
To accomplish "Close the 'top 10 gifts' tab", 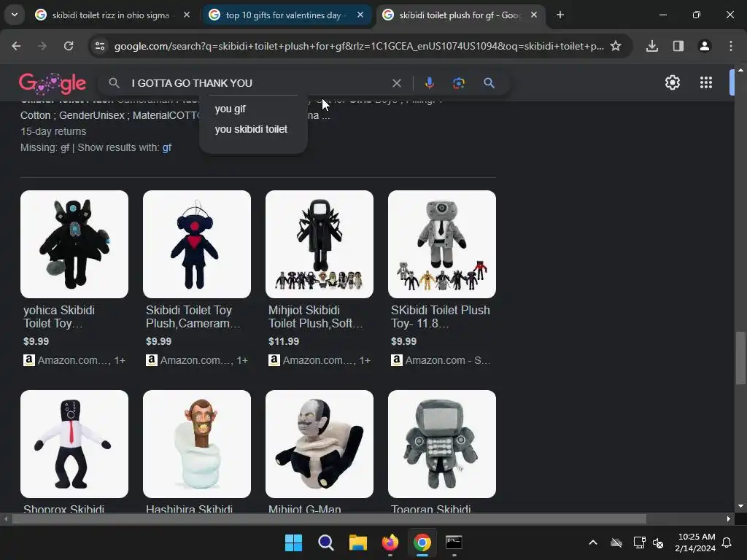I will tap(360, 15).
